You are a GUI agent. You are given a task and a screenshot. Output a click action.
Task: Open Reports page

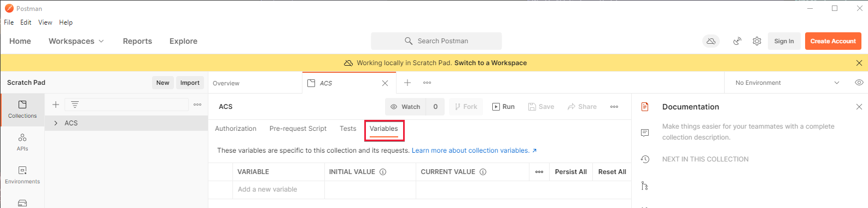coord(137,41)
